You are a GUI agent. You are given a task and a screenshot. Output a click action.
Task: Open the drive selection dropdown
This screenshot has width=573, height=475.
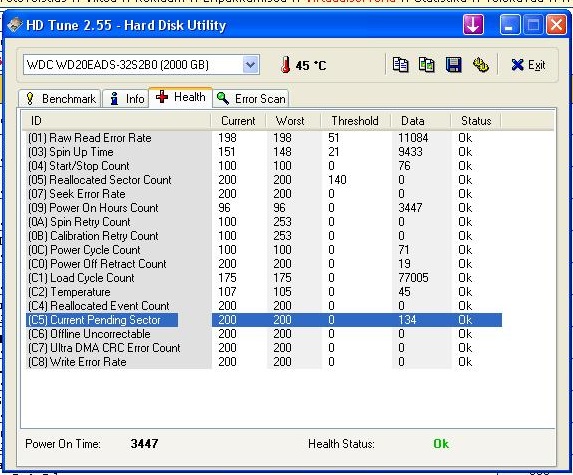pyautogui.click(x=250, y=65)
